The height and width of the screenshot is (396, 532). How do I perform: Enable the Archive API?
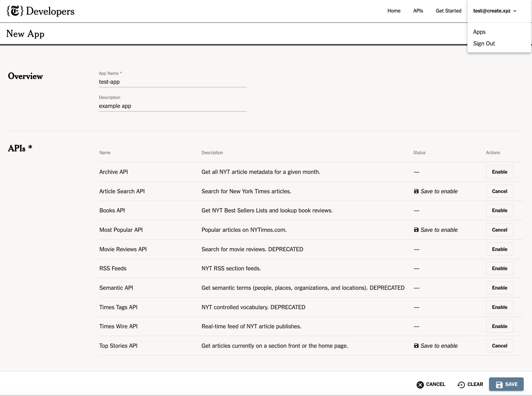(x=500, y=172)
